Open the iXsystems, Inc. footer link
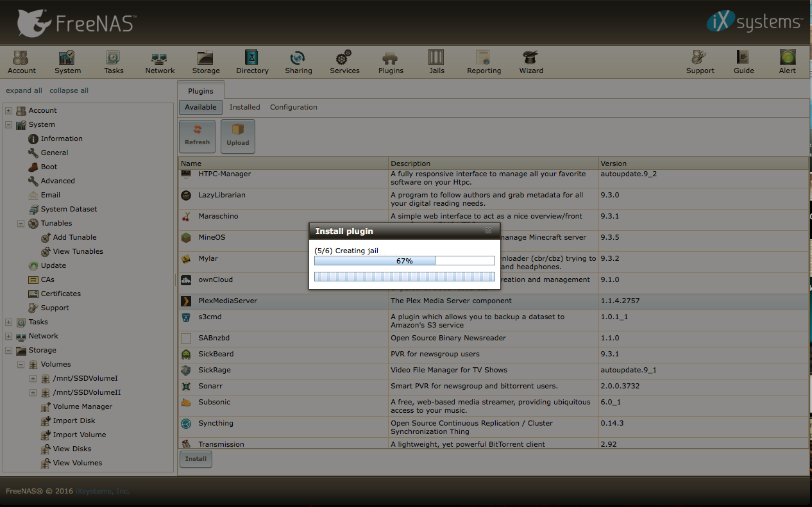 click(x=103, y=491)
